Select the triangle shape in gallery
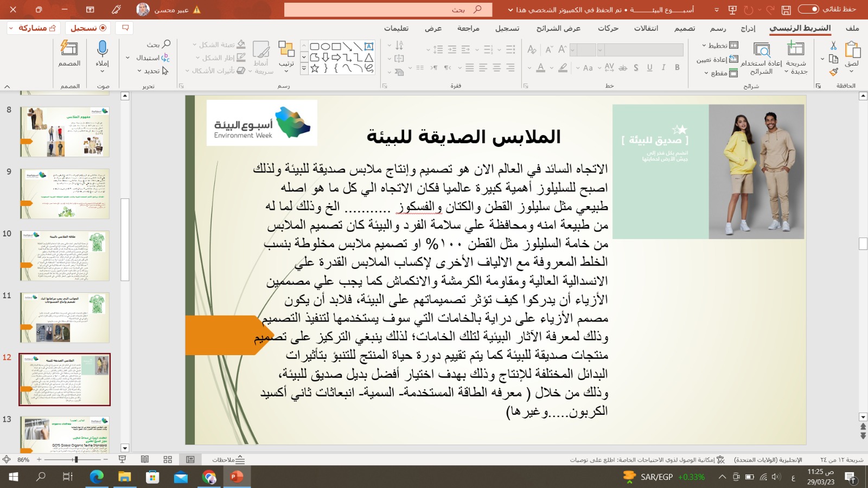Screen dimensions: 868x488 tap(369, 57)
